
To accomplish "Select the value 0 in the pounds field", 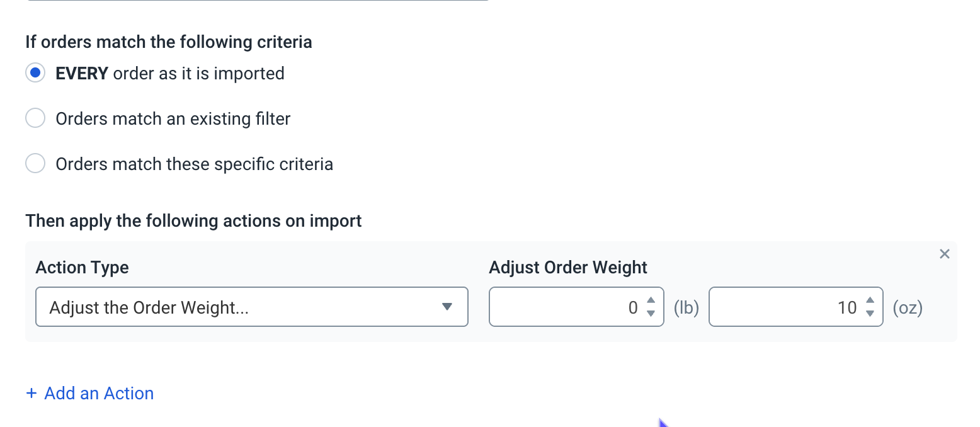I will coord(633,307).
